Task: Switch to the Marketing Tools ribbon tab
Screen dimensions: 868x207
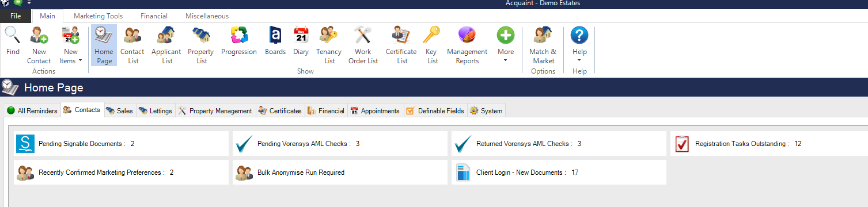Action: pyautogui.click(x=98, y=16)
